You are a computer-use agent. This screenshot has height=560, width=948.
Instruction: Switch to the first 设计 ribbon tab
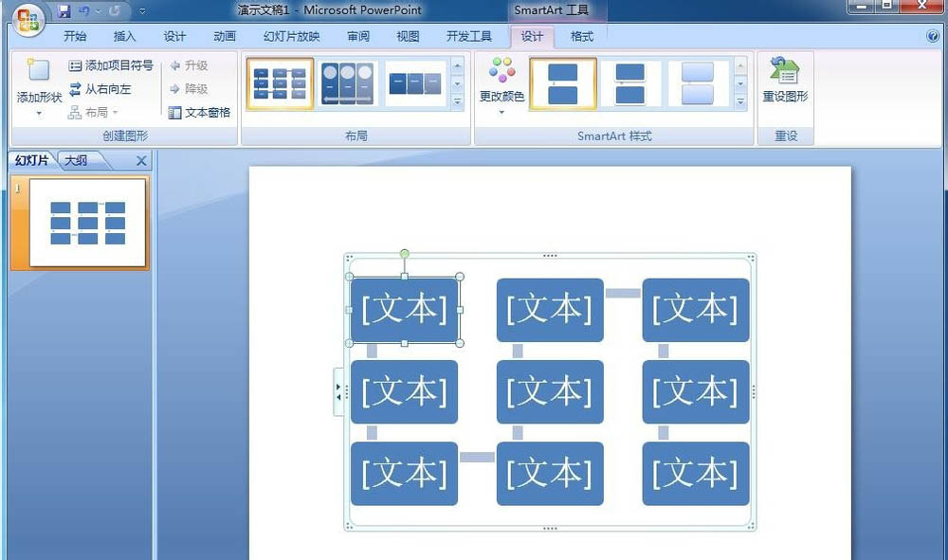(x=174, y=36)
